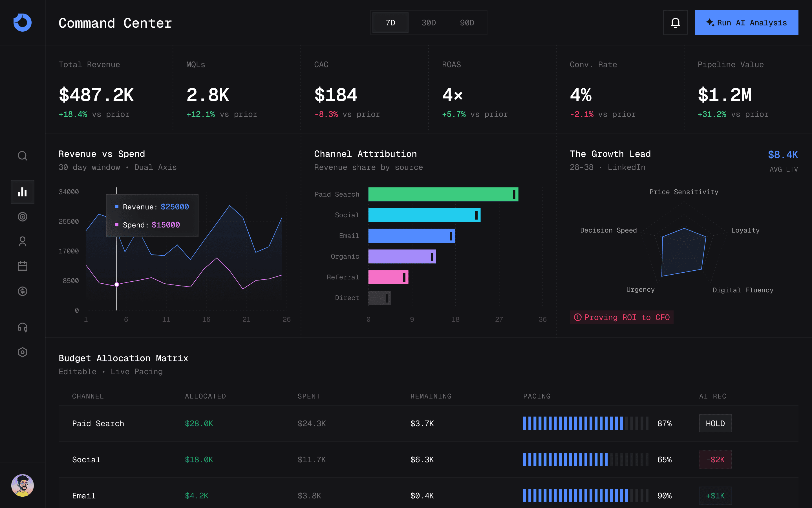Viewport: 812px width, 508px height.
Task: Click the notification bell icon
Action: pos(675,23)
